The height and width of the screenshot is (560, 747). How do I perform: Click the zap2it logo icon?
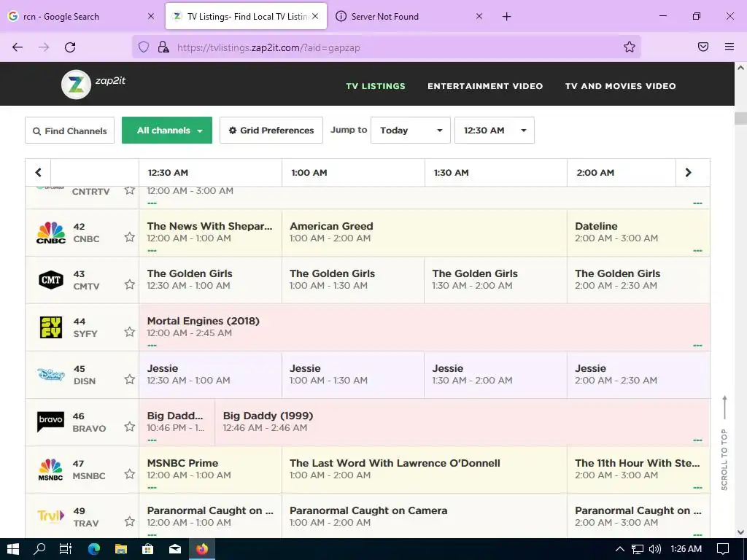click(x=76, y=85)
